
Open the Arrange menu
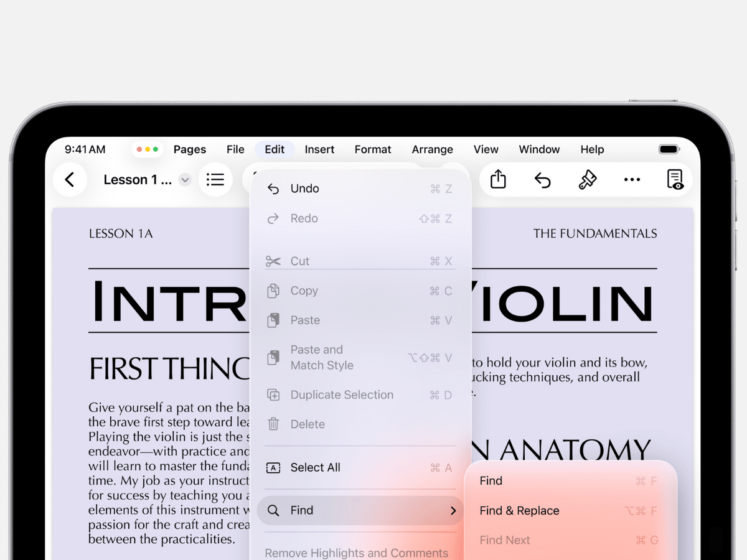(433, 149)
